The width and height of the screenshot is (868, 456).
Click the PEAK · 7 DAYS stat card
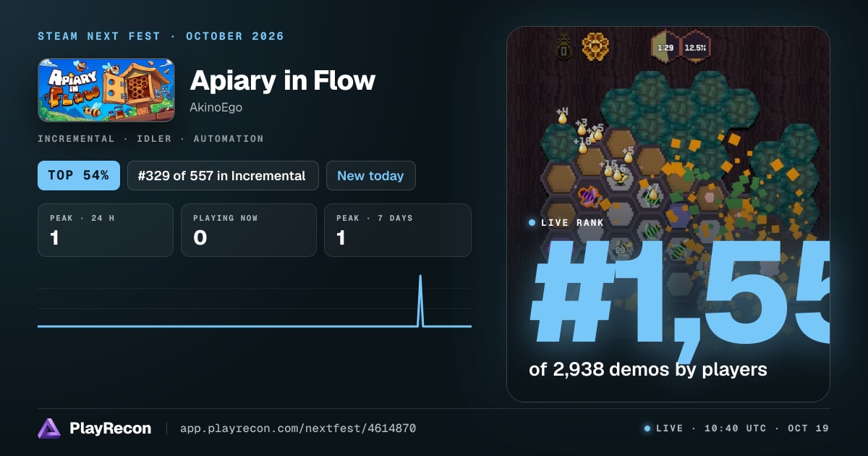coord(398,230)
